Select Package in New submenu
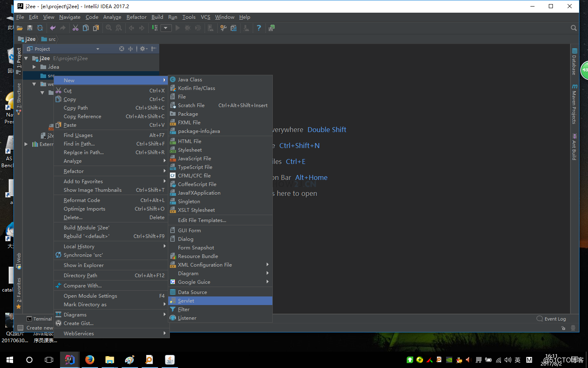The height and width of the screenshot is (368, 588). click(x=220, y=114)
